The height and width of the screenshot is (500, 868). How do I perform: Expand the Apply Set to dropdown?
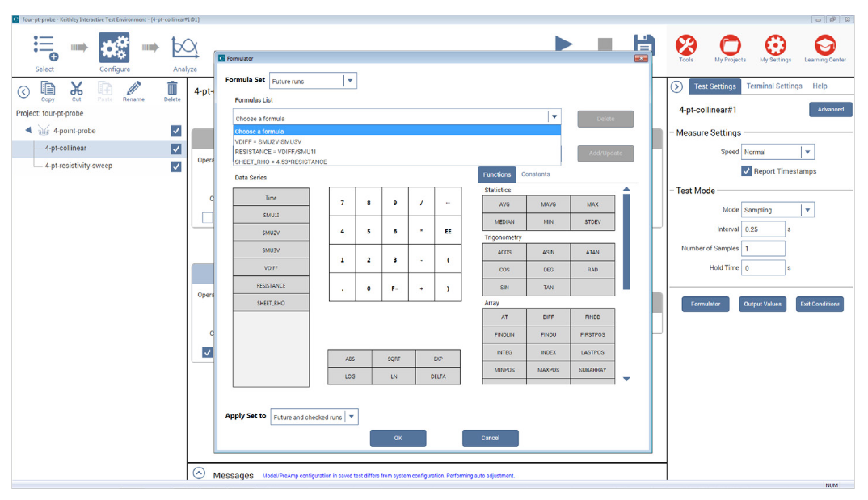click(x=351, y=418)
